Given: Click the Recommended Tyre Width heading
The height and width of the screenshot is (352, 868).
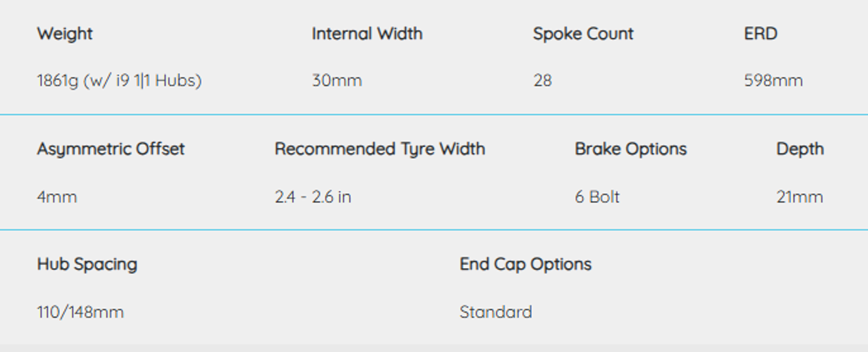Looking at the screenshot, I should point(380,149).
